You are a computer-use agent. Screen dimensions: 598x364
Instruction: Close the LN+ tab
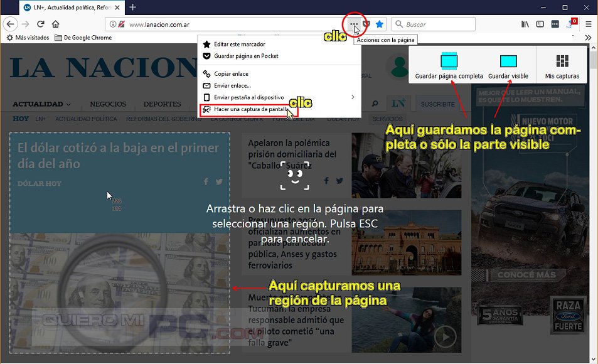click(x=117, y=8)
